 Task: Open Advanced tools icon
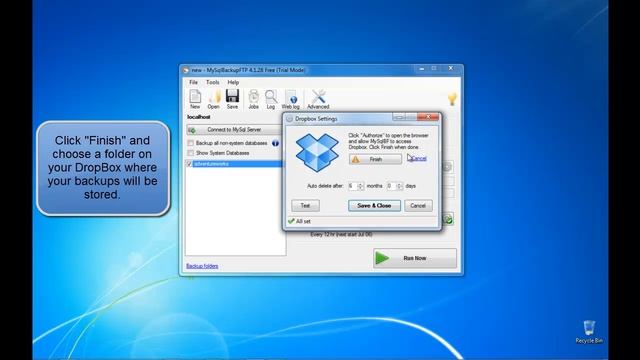[318, 99]
